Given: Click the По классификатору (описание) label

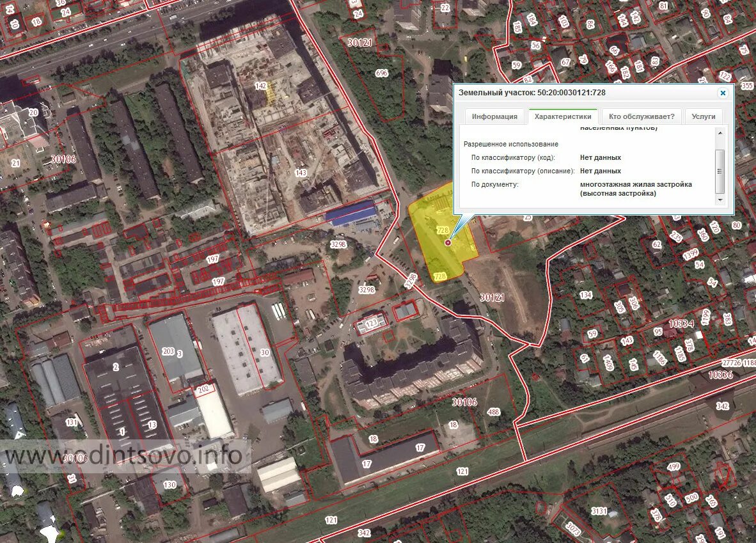Looking at the screenshot, I should [x=523, y=171].
